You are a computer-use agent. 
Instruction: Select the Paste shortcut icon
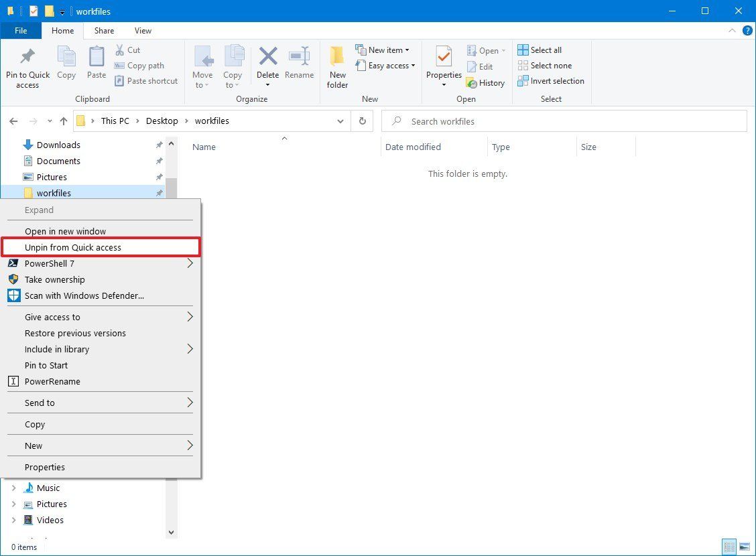pos(146,80)
